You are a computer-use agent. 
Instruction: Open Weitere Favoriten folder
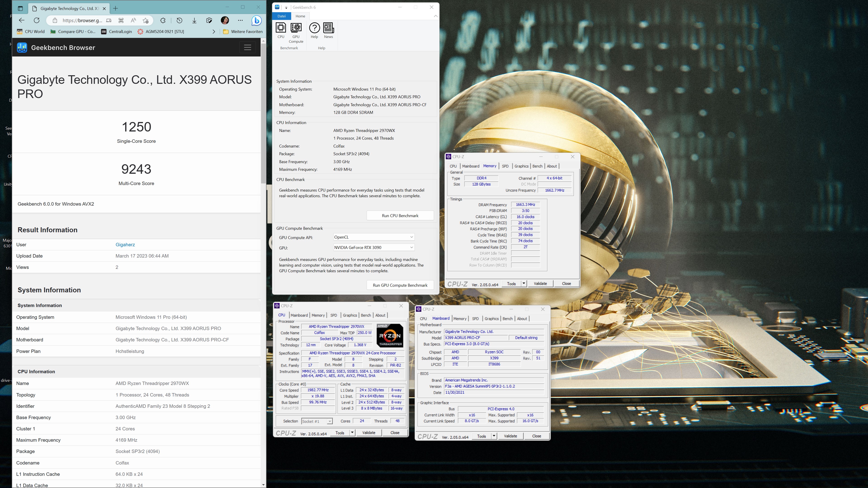(x=243, y=31)
